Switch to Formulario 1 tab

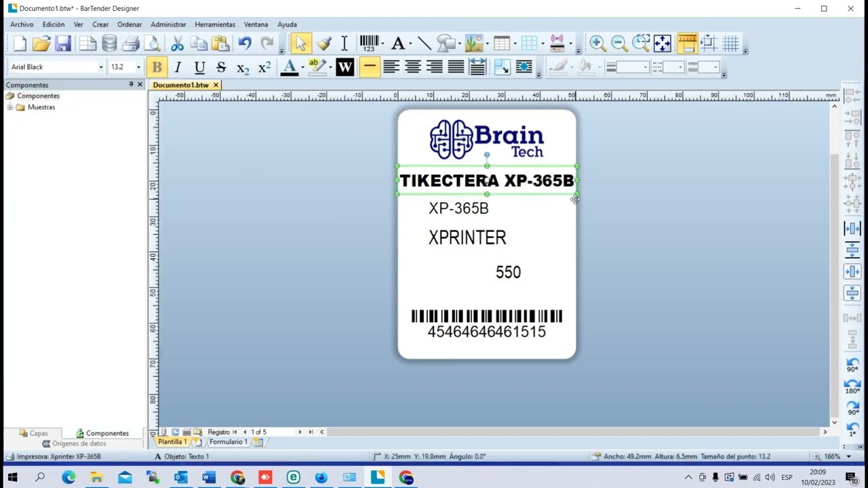[228, 442]
